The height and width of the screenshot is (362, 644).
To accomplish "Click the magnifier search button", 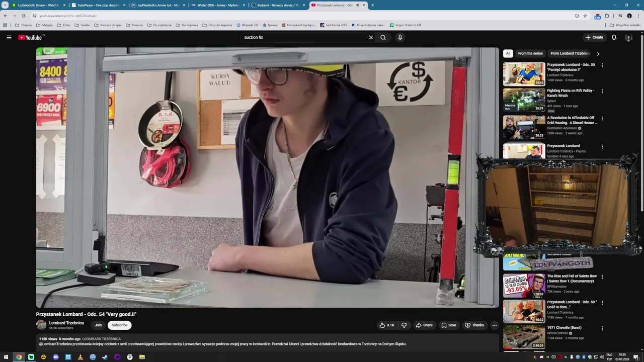I will pos(383,37).
